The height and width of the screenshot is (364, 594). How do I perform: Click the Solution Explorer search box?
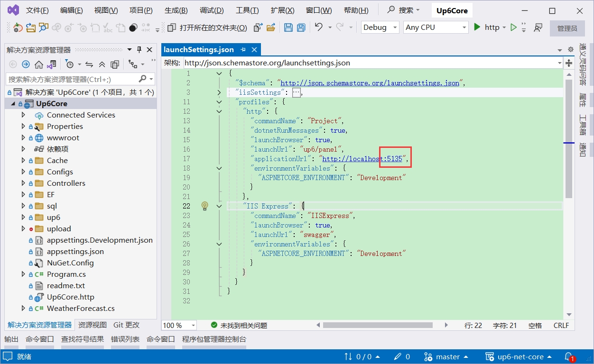click(x=71, y=79)
